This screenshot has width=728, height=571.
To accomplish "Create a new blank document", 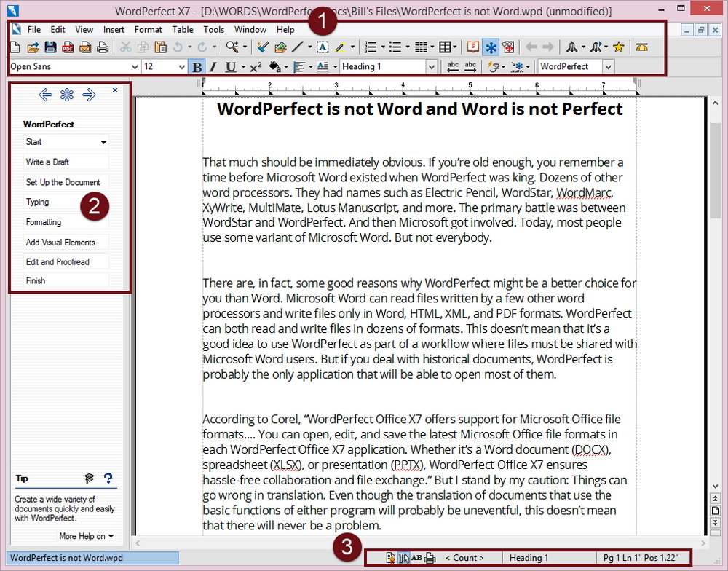I will click(15, 47).
